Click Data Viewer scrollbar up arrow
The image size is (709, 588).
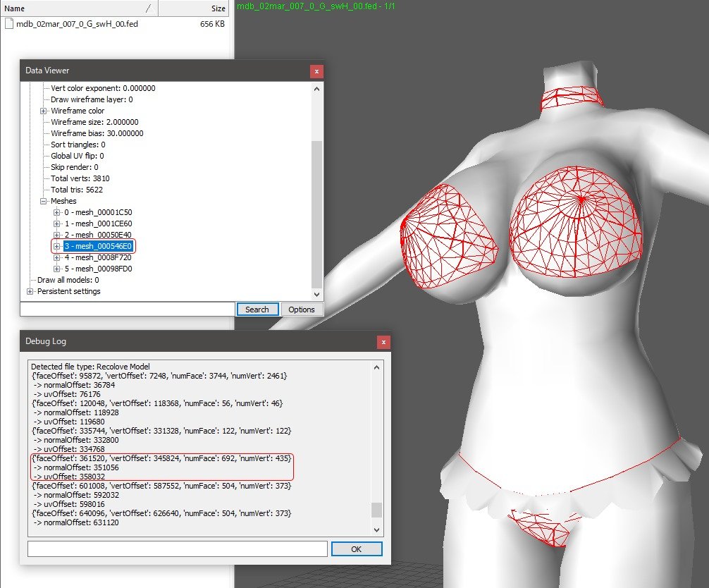click(x=317, y=89)
